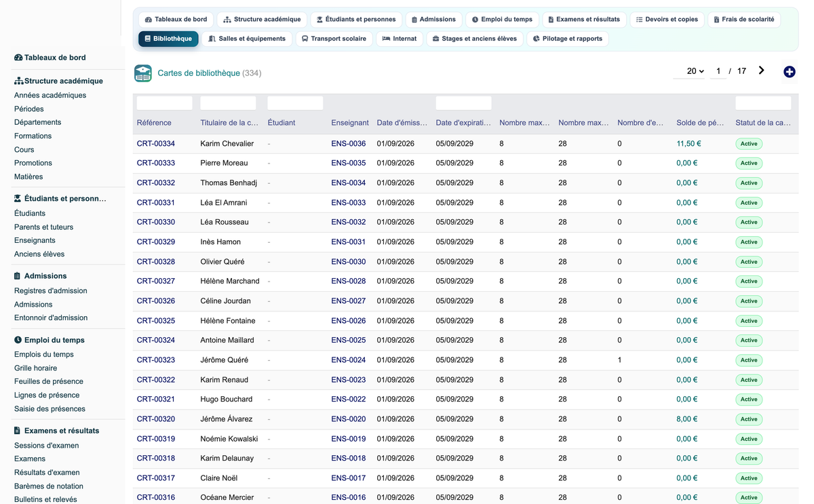Switch to Salles et équipements tab
814x504 pixels.
pyautogui.click(x=247, y=39)
